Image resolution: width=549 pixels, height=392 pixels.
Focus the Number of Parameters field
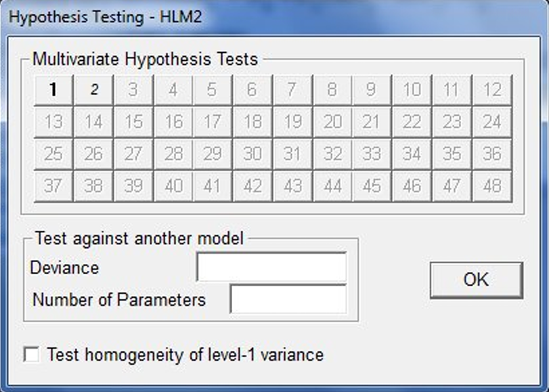[x=288, y=299]
